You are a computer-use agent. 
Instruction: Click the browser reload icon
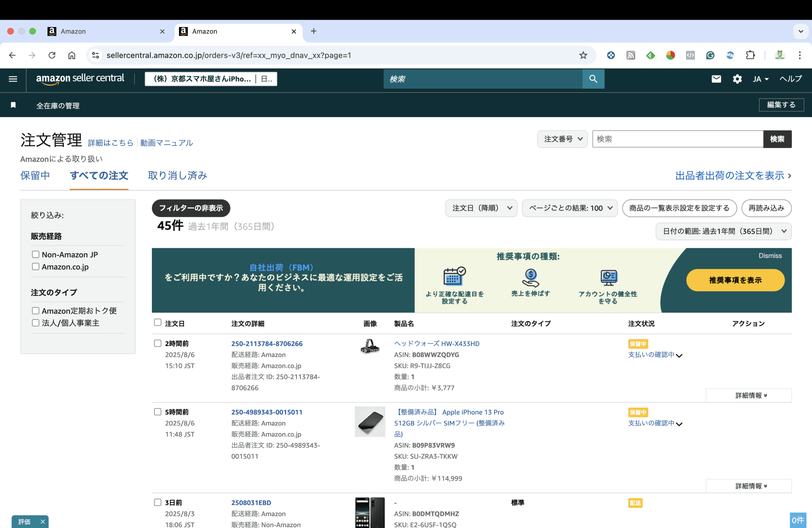tap(52, 55)
